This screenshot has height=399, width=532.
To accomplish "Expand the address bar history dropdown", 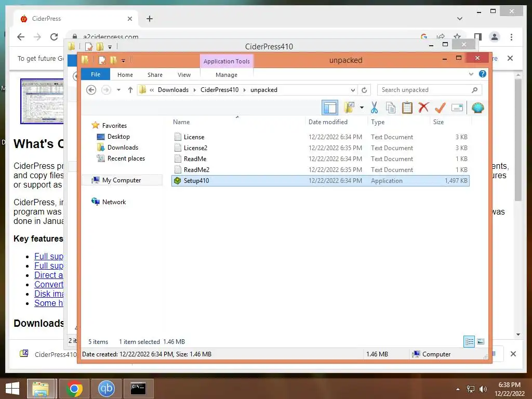I will point(353,90).
